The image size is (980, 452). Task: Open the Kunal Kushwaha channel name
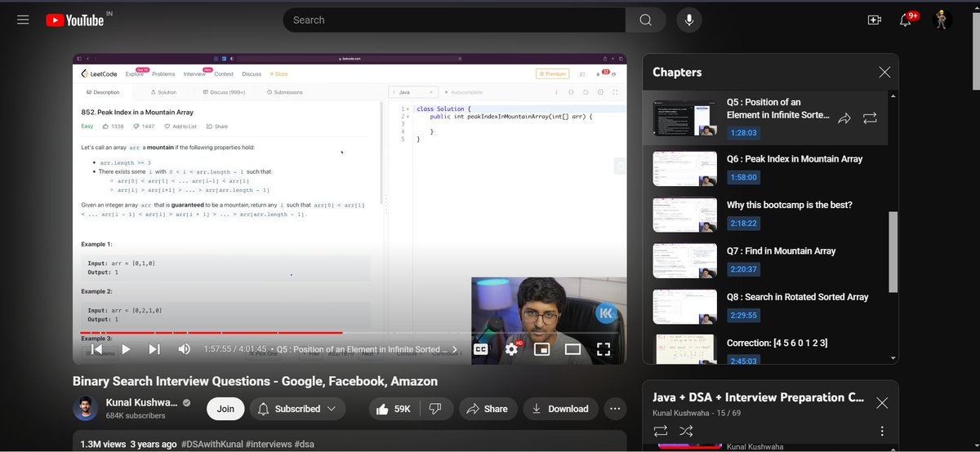click(x=143, y=402)
